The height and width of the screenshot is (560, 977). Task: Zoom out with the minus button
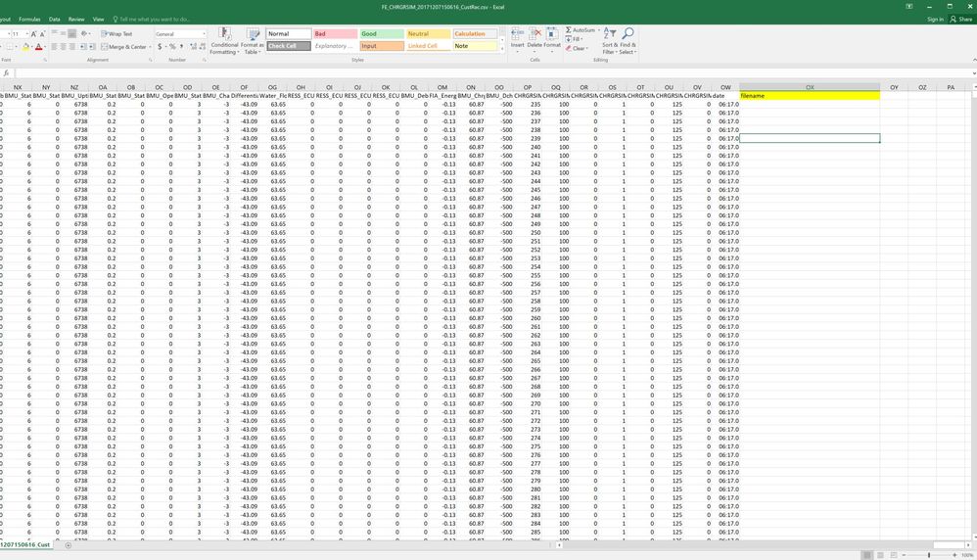(x=905, y=554)
